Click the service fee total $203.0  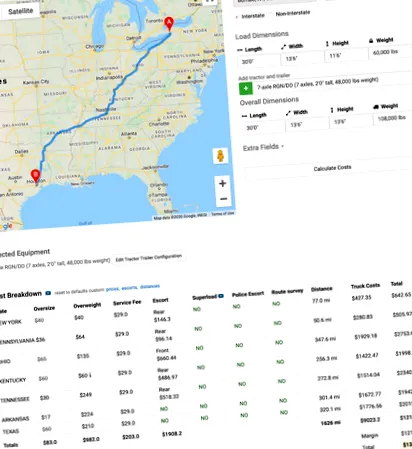131,437
